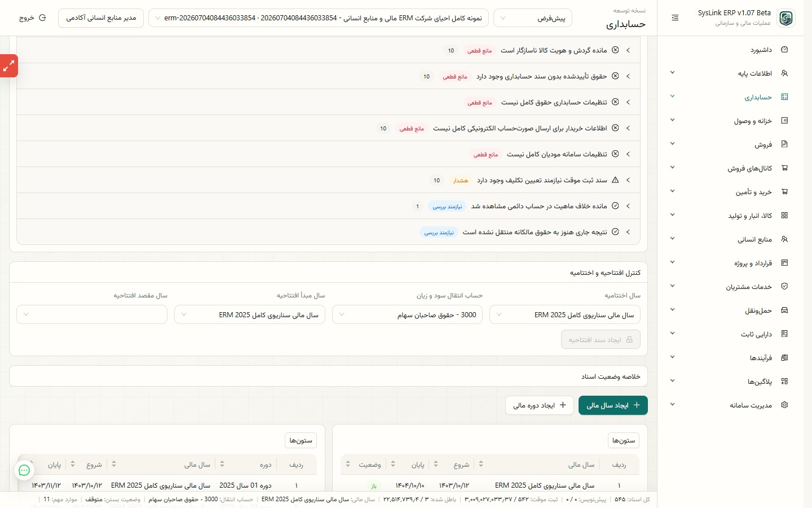Click the مدیر منابع انسانی آکادمی button
The width and height of the screenshot is (812, 508).
click(101, 18)
